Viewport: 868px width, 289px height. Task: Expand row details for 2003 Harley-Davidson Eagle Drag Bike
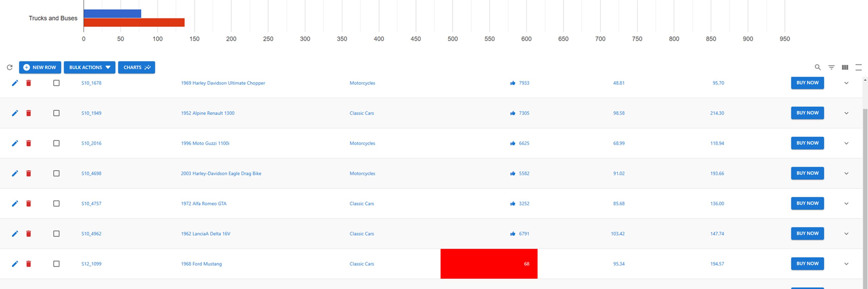point(846,173)
